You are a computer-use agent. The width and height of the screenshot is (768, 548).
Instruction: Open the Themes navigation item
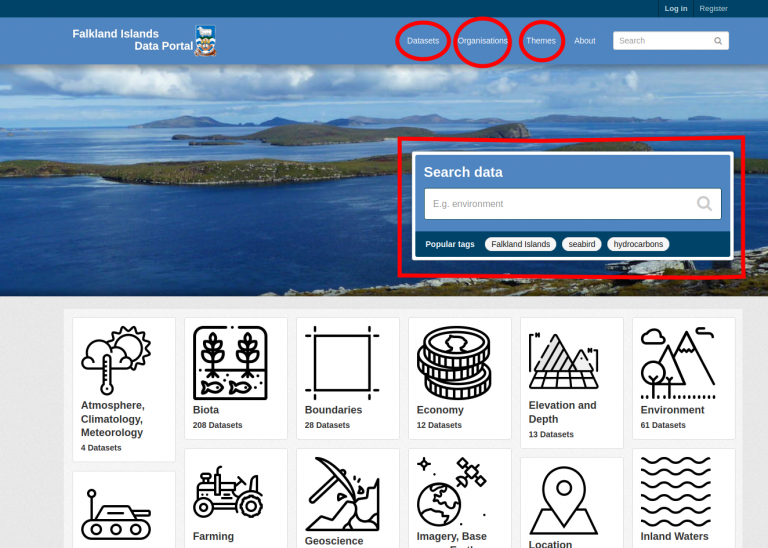tap(541, 41)
